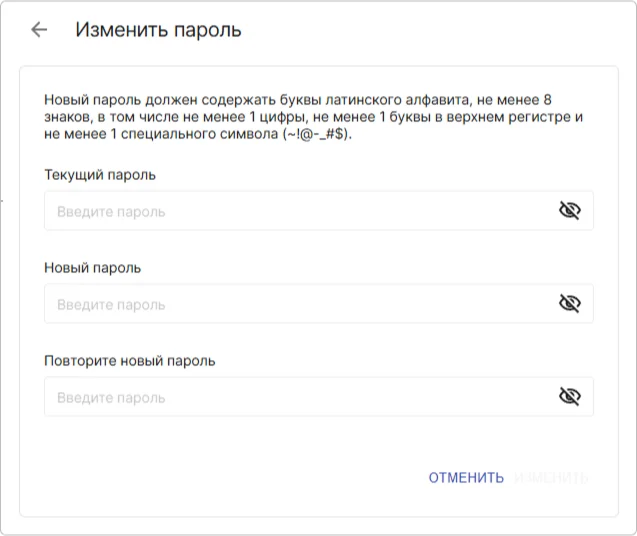Click the greyed-out ИЗМЕНИТЬ button

pyautogui.click(x=551, y=478)
